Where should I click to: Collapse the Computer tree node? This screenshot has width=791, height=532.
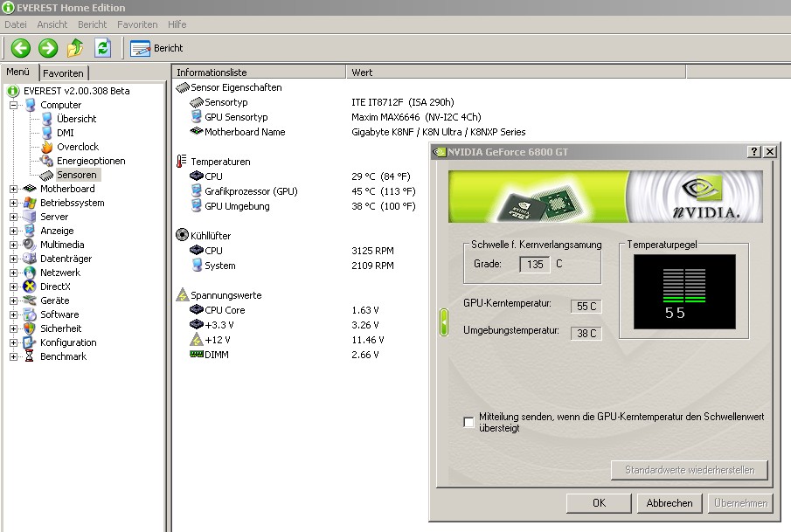tap(13, 105)
